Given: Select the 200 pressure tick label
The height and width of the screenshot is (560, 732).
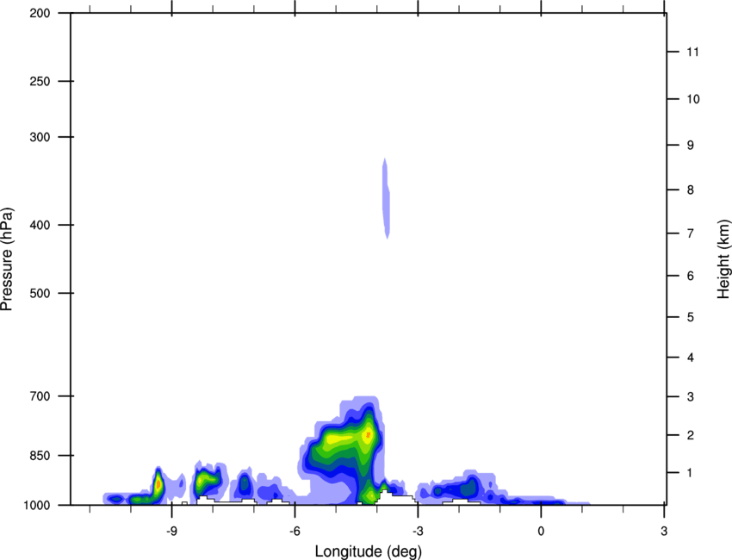Looking at the screenshot, I should 40,13.
